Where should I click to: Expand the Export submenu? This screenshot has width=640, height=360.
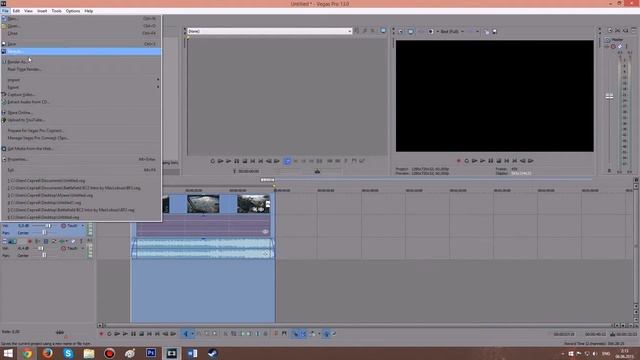click(x=81, y=87)
